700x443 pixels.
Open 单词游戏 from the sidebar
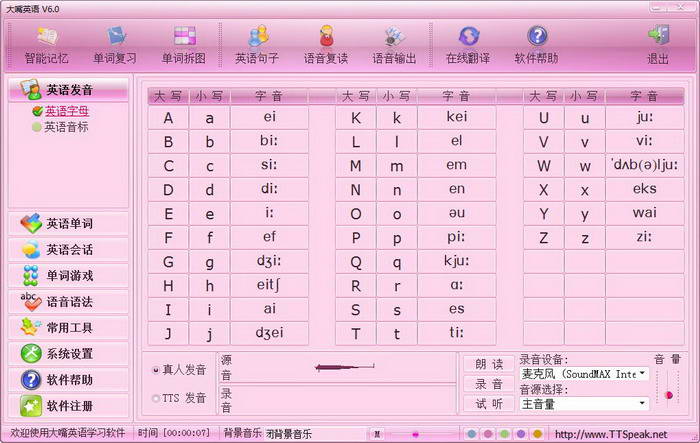[68, 275]
